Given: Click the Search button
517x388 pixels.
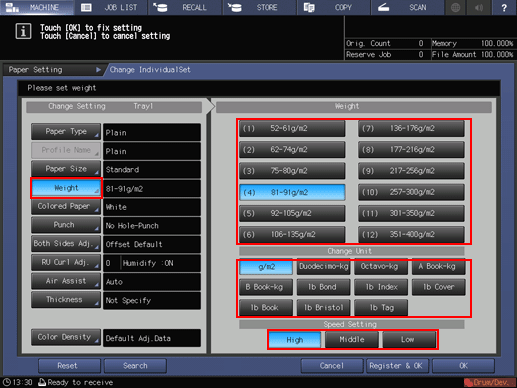Looking at the screenshot, I should (135, 366).
